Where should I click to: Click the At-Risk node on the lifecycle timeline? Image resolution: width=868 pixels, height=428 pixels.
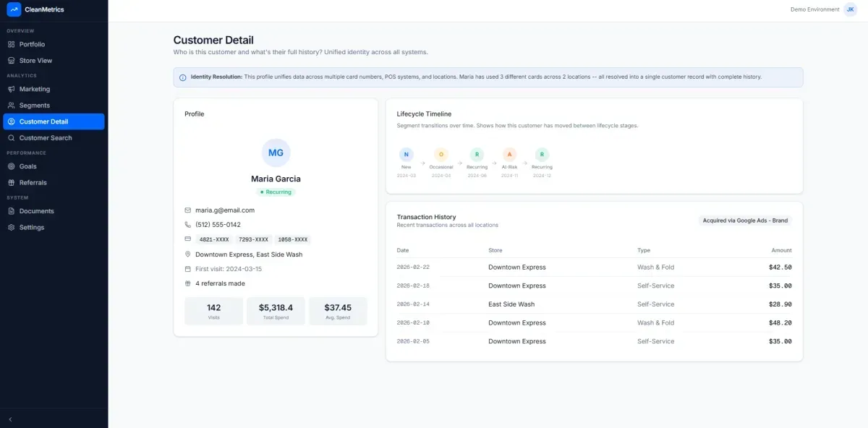(509, 154)
